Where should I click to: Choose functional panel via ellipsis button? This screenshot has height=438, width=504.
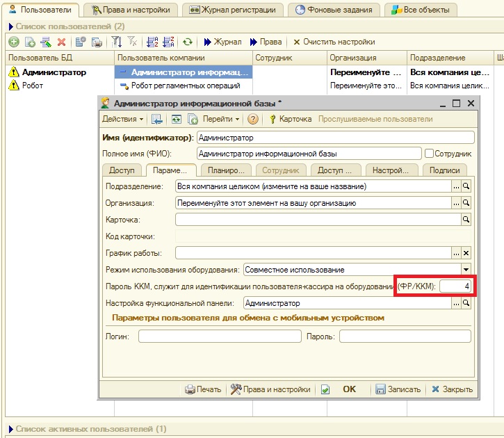point(456,302)
